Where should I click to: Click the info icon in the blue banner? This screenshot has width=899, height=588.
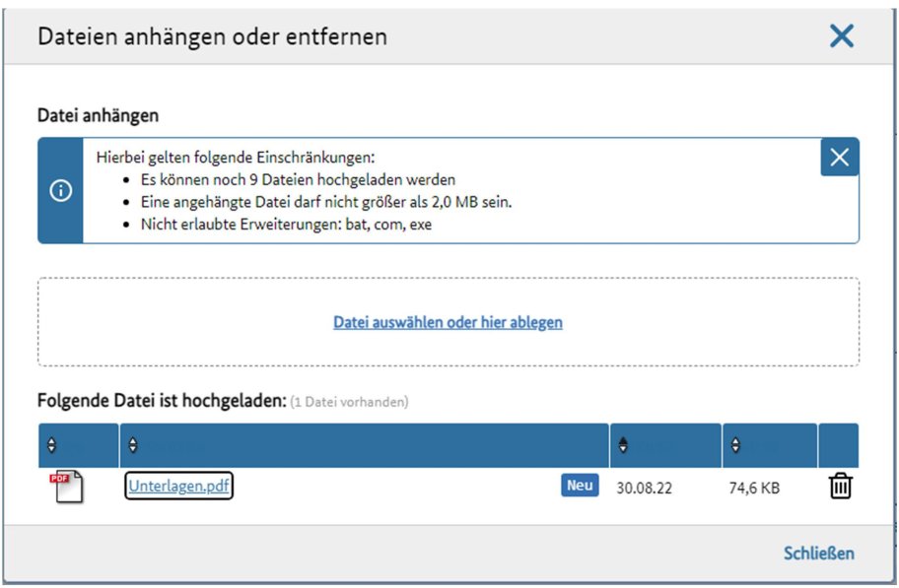(x=60, y=191)
